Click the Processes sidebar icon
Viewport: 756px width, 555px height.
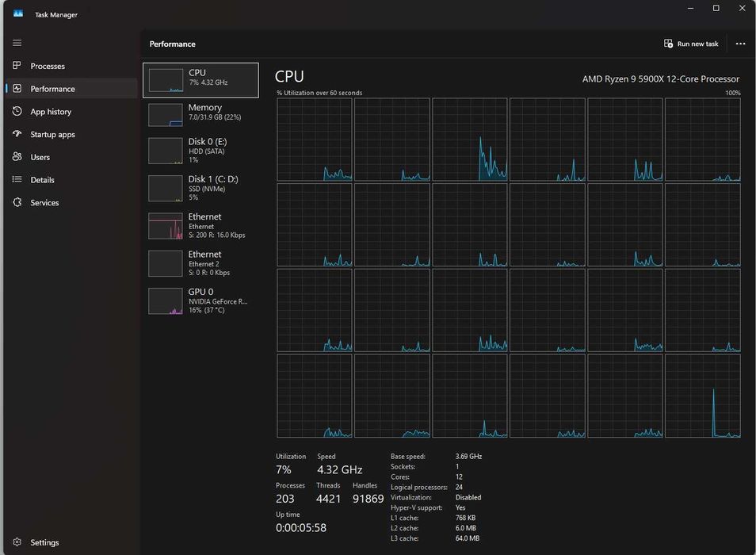tap(17, 65)
